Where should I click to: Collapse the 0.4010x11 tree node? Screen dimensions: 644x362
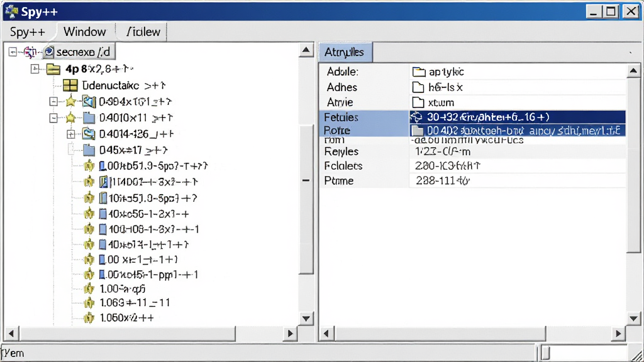(x=53, y=118)
